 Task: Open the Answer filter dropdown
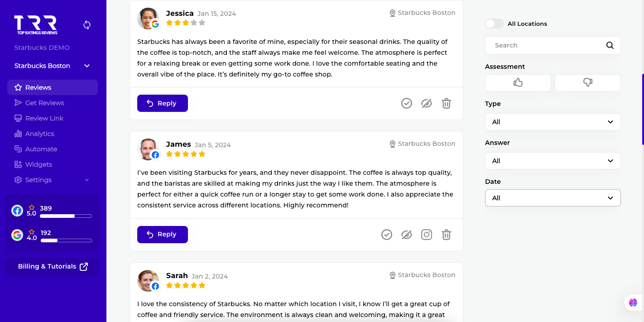click(x=553, y=161)
